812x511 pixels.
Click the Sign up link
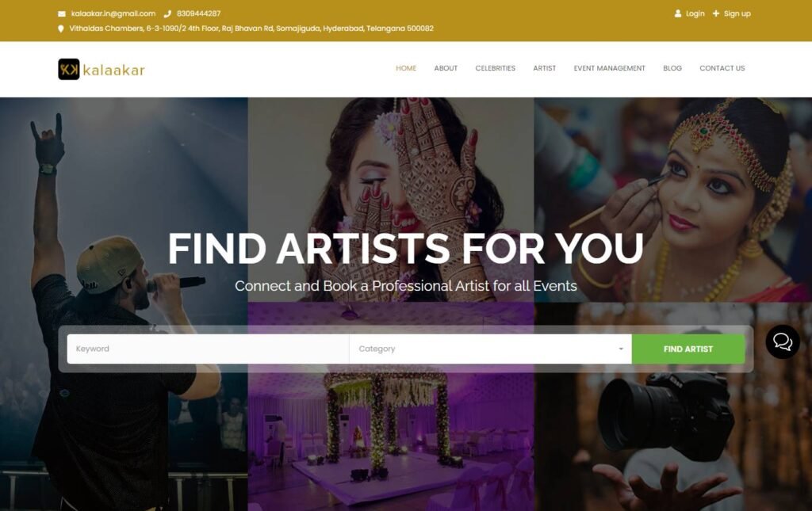click(737, 13)
